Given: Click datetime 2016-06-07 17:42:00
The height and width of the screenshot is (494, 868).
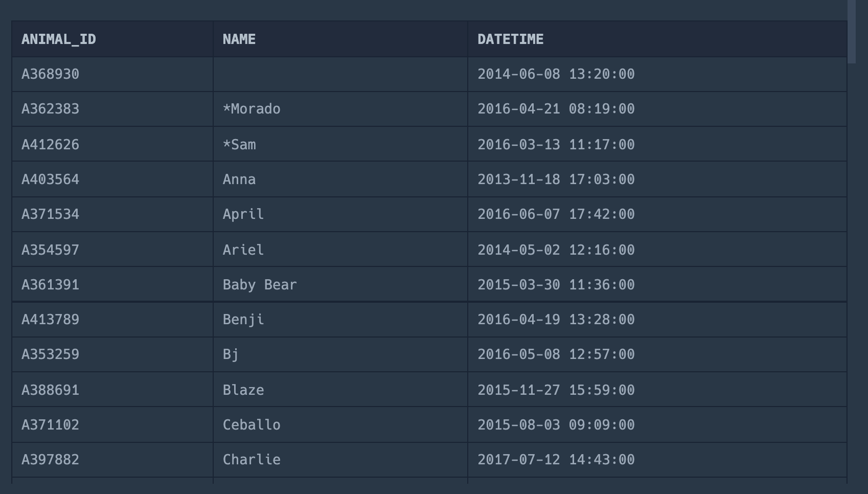Looking at the screenshot, I should [x=556, y=214].
